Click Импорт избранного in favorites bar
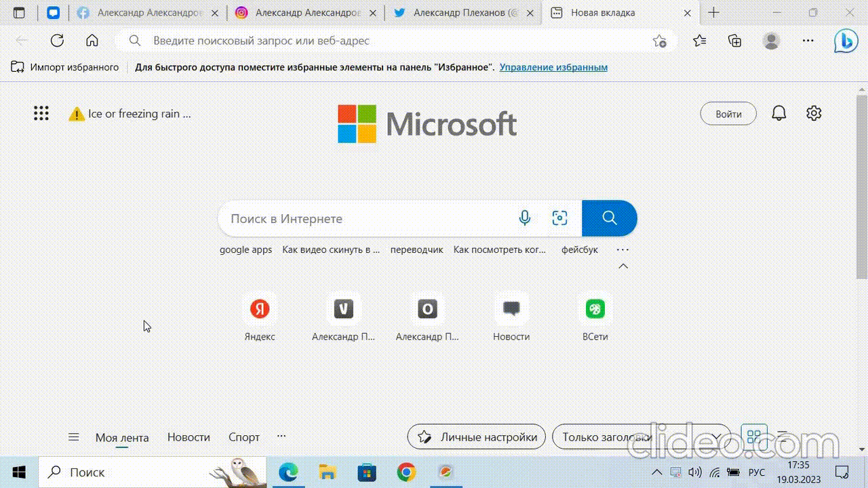The image size is (868, 488). 65,67
